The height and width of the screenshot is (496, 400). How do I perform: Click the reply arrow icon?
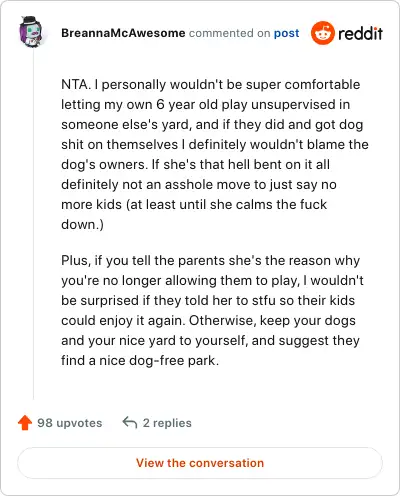coord(130,422)
